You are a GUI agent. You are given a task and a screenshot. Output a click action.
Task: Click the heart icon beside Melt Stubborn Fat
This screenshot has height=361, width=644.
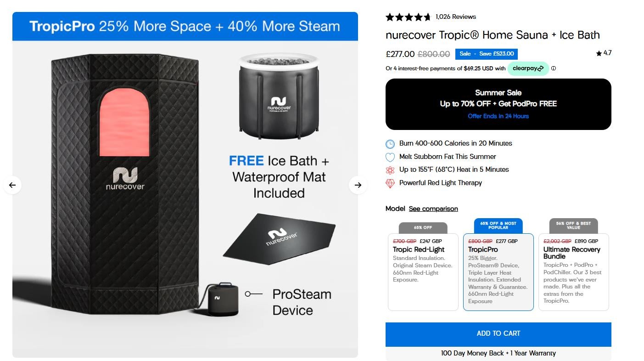tap(390, 157)
